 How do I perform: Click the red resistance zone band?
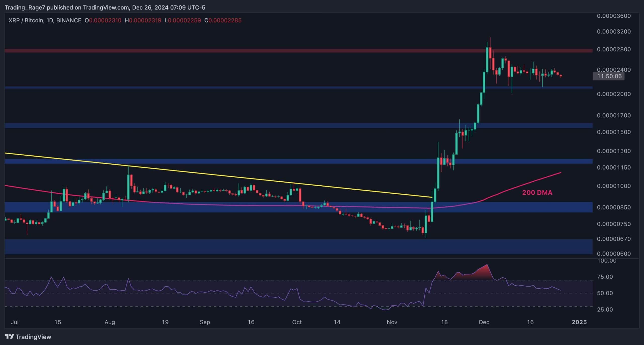pos(252,51)
